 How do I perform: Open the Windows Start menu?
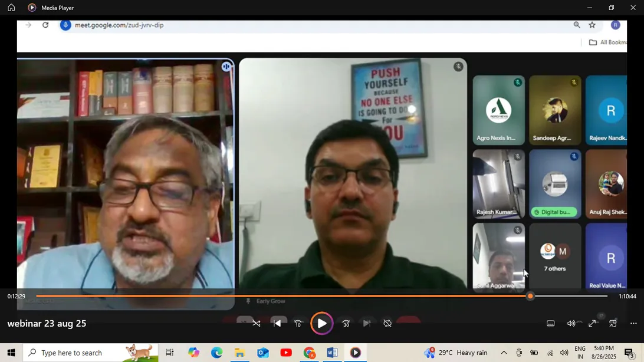(x=11, y=353)
